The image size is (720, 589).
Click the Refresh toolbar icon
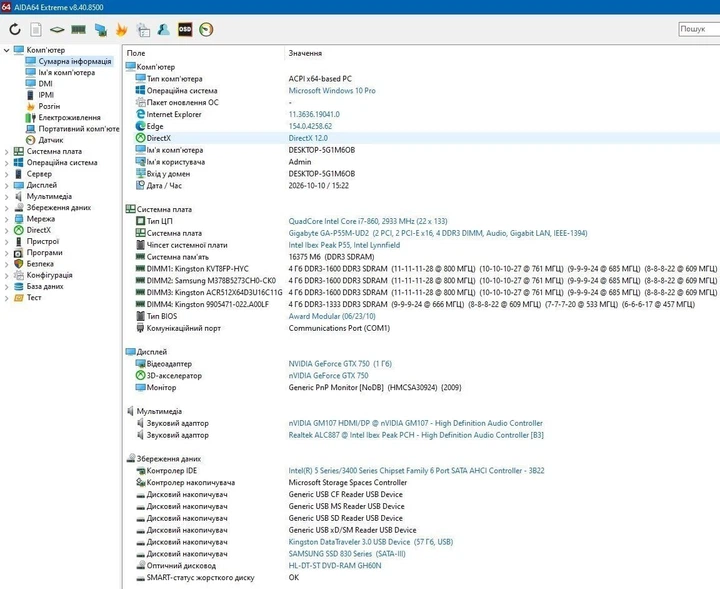[x=15, y=30]
